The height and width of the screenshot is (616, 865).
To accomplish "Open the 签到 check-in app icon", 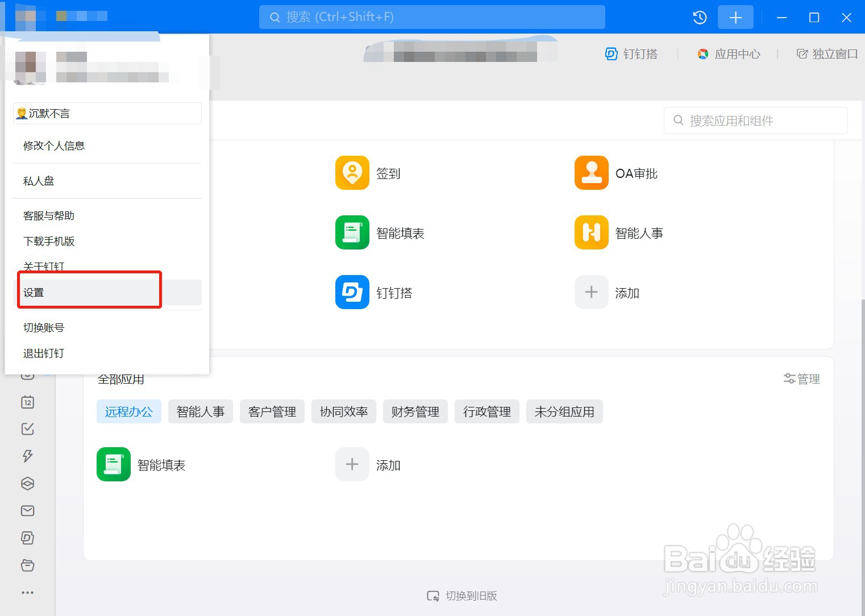I will click(352, 173).
